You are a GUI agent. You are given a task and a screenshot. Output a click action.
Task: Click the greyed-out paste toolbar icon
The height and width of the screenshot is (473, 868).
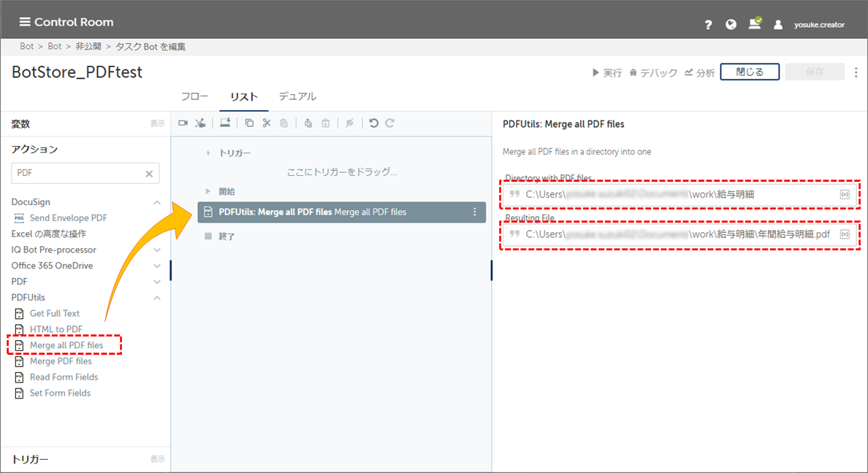(284, 123)
